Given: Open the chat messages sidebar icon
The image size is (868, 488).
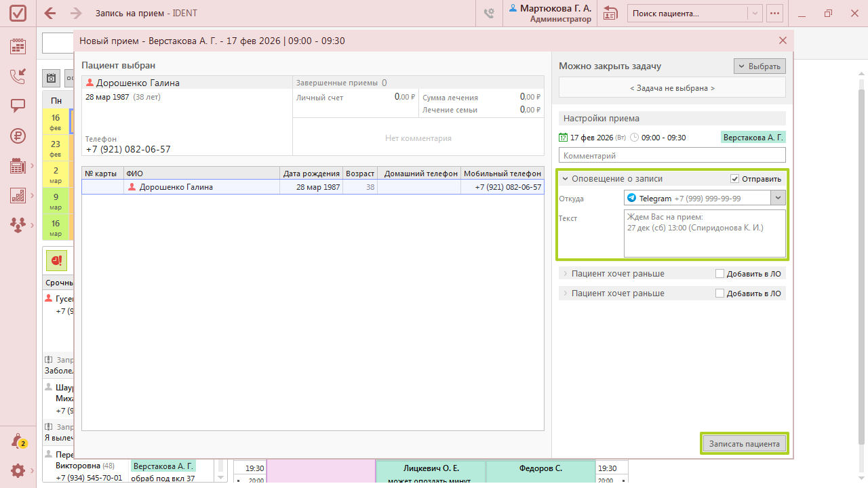Looking at the screenshot, I should [18, 106].
